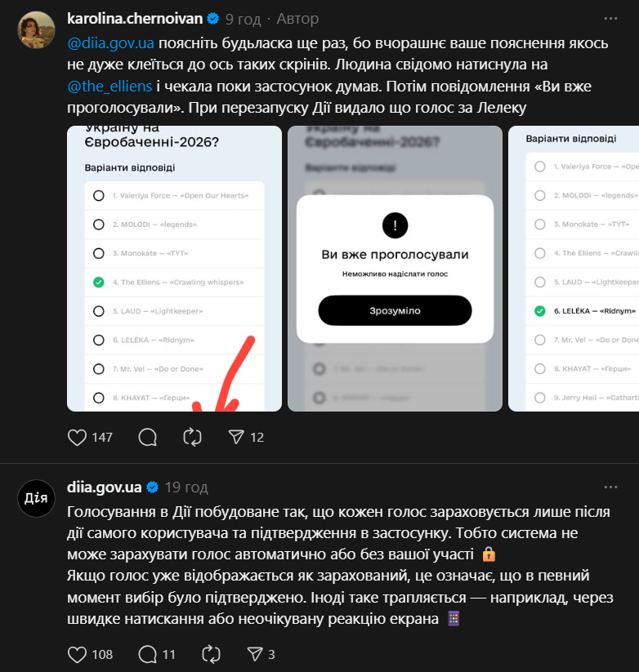Open replies on karolina.chernoivan's post
The image size is (639, 672).
point(148,437)
